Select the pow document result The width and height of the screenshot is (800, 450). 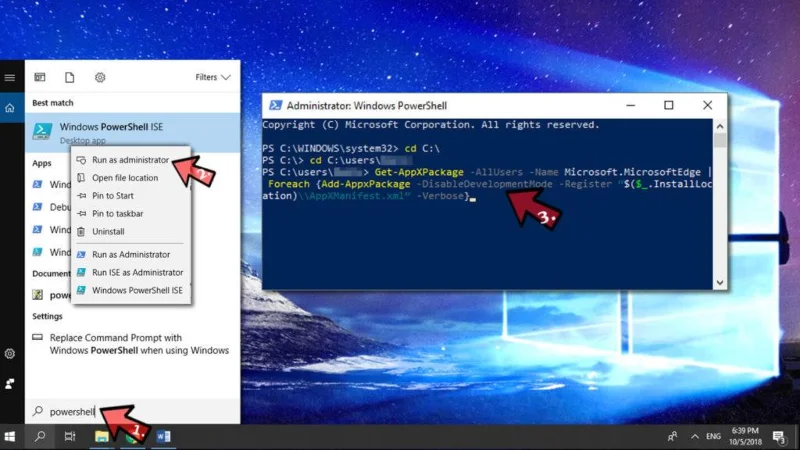(x=51, y=294)
